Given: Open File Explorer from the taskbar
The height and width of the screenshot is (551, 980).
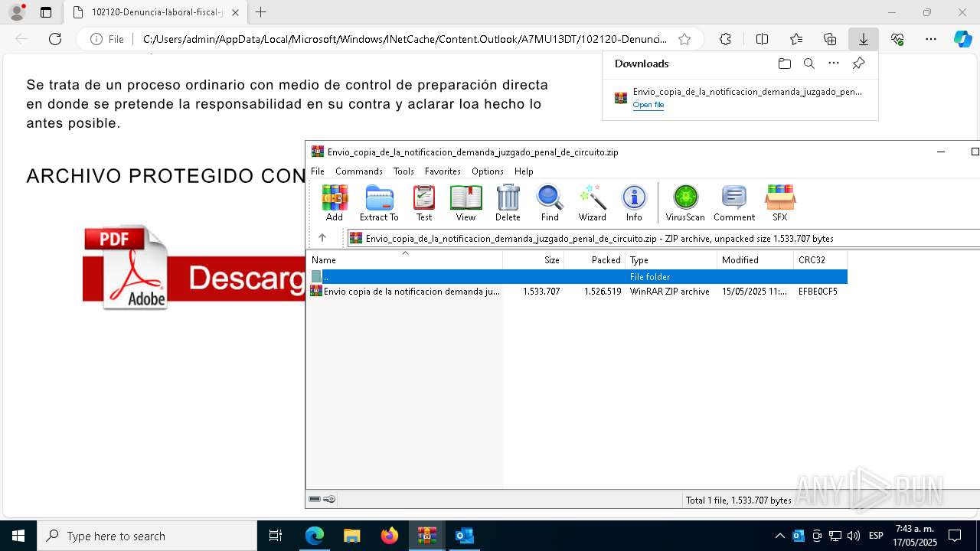Looking at the screenshot, I should [x=351, y=536].
